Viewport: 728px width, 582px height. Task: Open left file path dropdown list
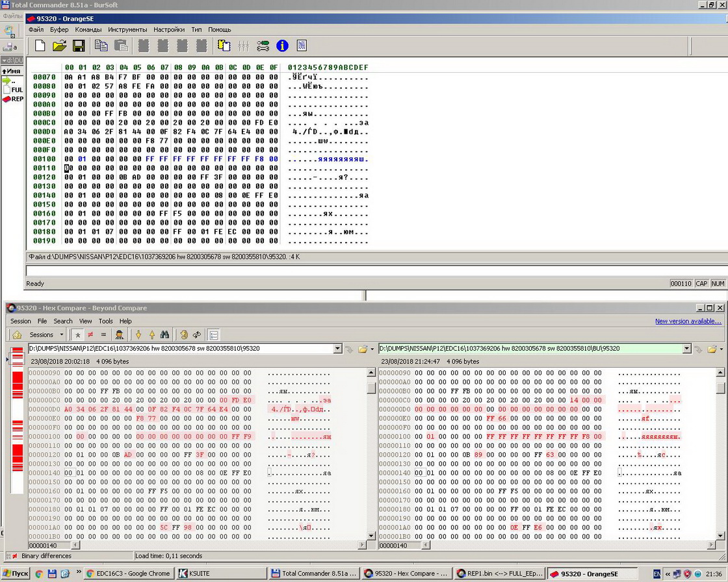[337, 349]
